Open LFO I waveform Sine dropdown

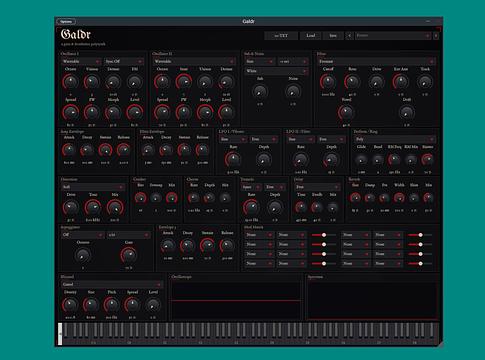tap(233, 139)
